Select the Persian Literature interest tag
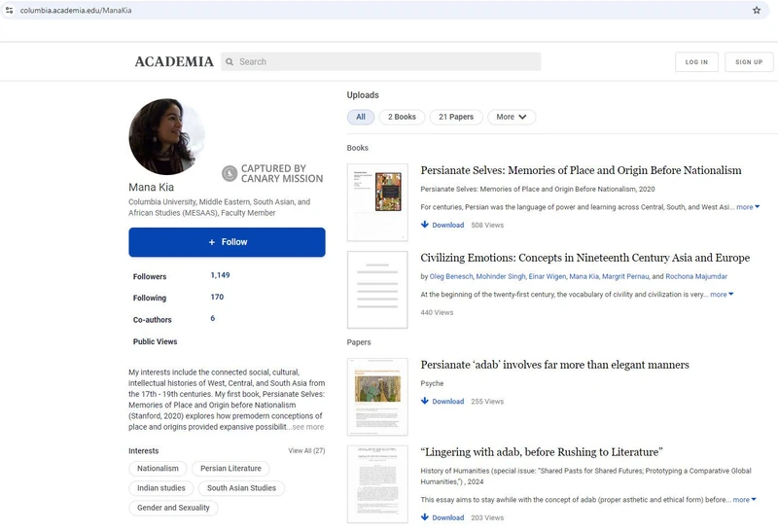This screenshot has height=532, width=778. (x=230, y=469)
